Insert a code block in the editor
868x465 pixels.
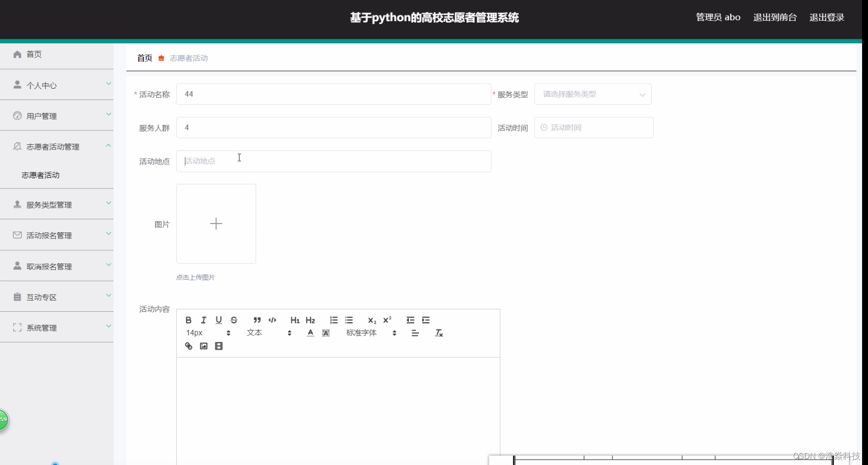(x=272, y=320)
